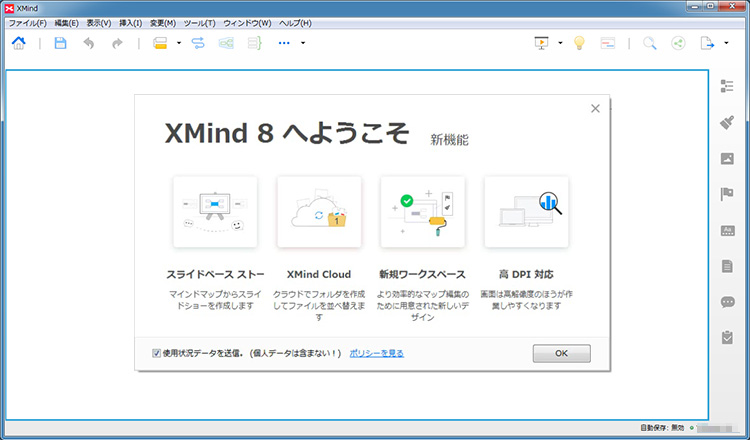
Task: Click the Search magnifier icon in toolbar
Action: coord(650,43)
